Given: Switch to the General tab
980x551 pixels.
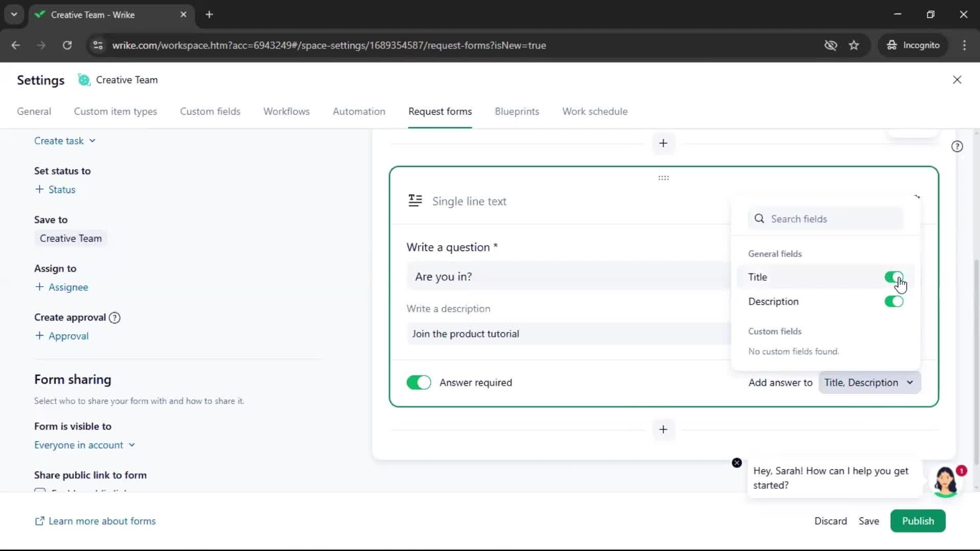Looking at the screenshot, I should pos(34,112).
